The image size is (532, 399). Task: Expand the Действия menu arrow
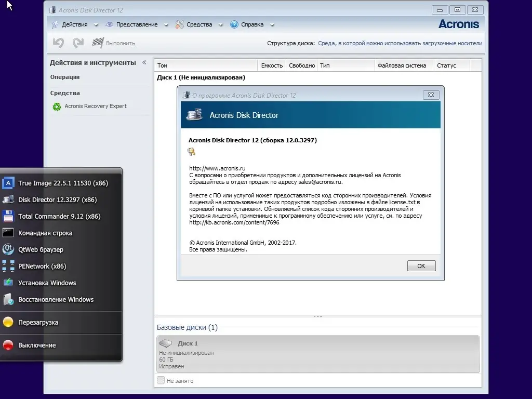pos(96,25)
